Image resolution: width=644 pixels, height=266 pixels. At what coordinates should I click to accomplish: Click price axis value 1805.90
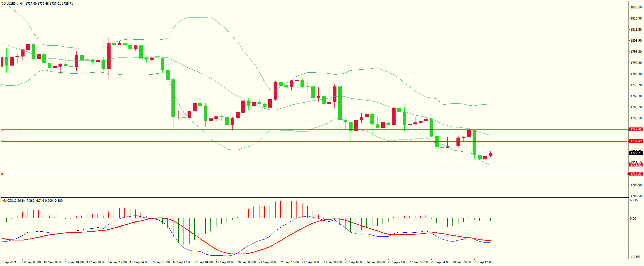[636, 41]
